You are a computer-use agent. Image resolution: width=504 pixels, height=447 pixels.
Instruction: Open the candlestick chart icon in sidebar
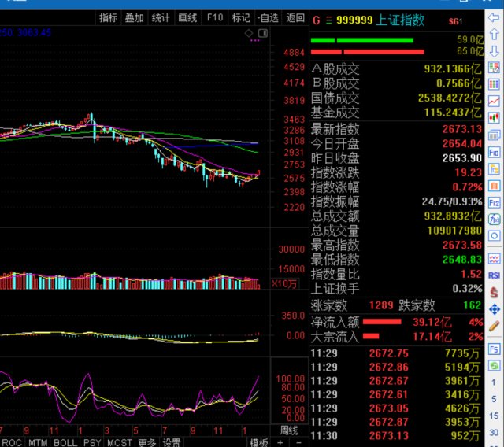[x=495, y=117]
